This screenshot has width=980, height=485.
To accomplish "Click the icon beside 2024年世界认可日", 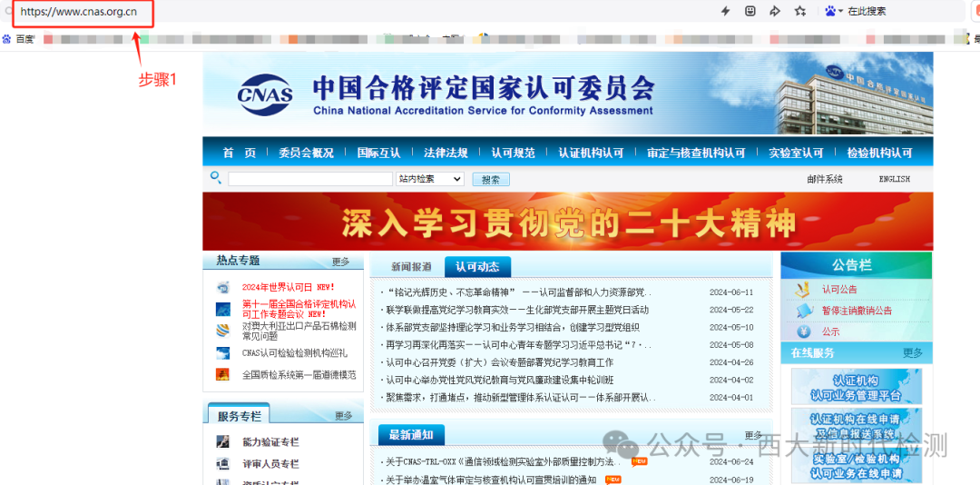I will tap(223, 288).
